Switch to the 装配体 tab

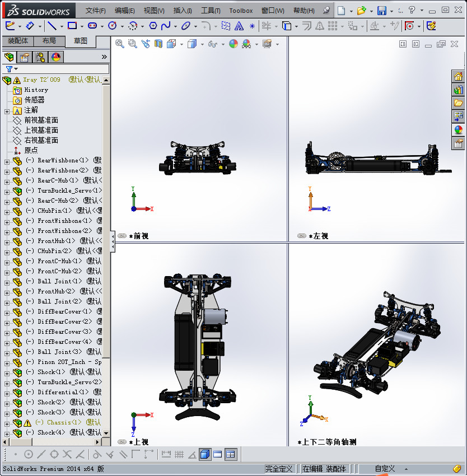pyautogui.click(x=18, y=41)
